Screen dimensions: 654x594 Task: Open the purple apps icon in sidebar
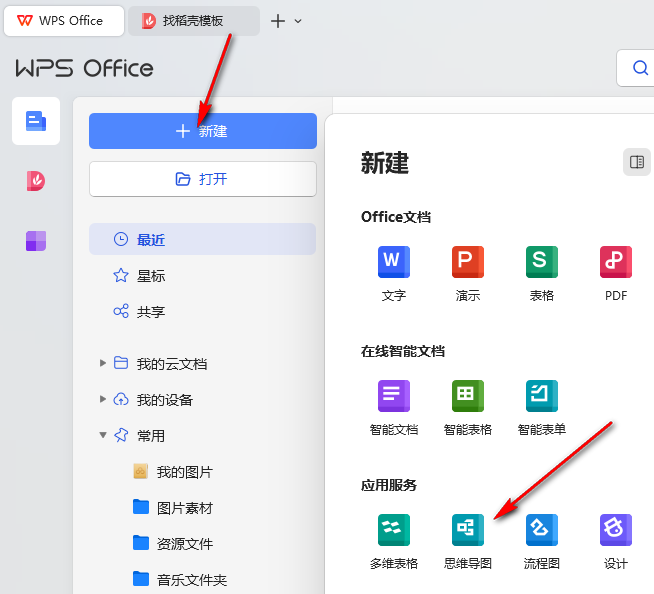pyautogui.click(x=36, y=241)
